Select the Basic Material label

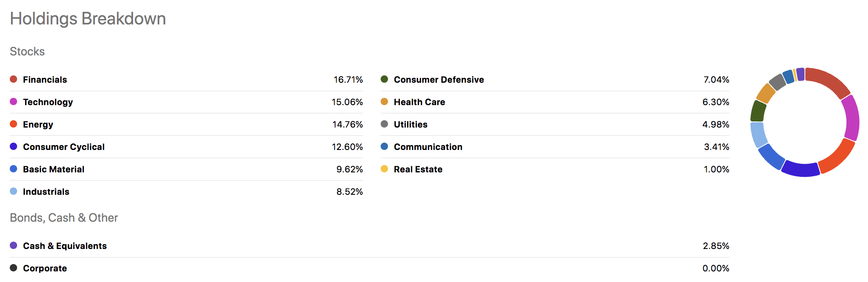54,169
